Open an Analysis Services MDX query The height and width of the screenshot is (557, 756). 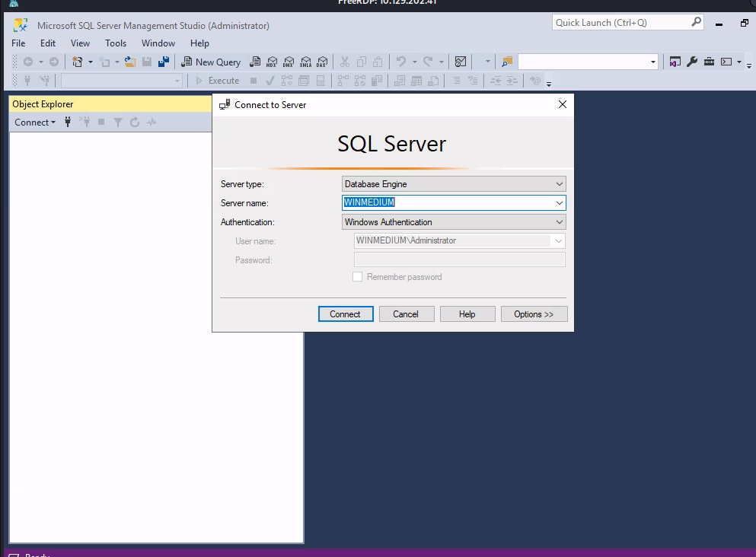pyautogui.click(x=272, y=62)
